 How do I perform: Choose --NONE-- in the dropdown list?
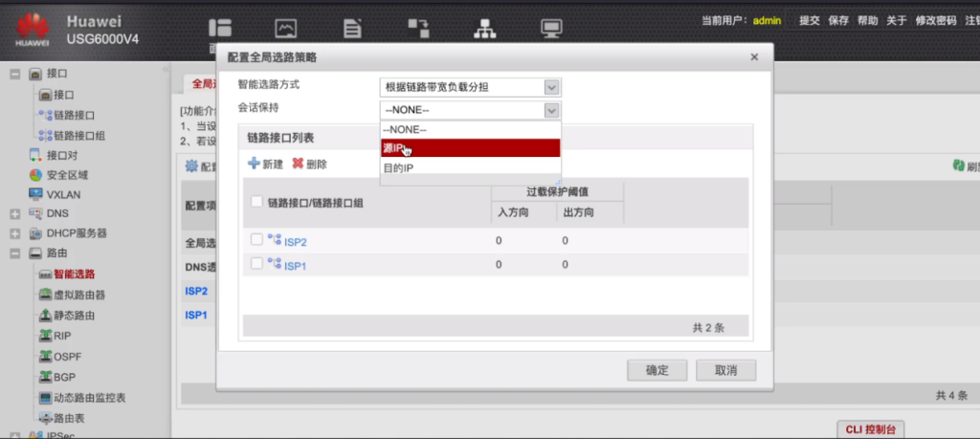470,129
